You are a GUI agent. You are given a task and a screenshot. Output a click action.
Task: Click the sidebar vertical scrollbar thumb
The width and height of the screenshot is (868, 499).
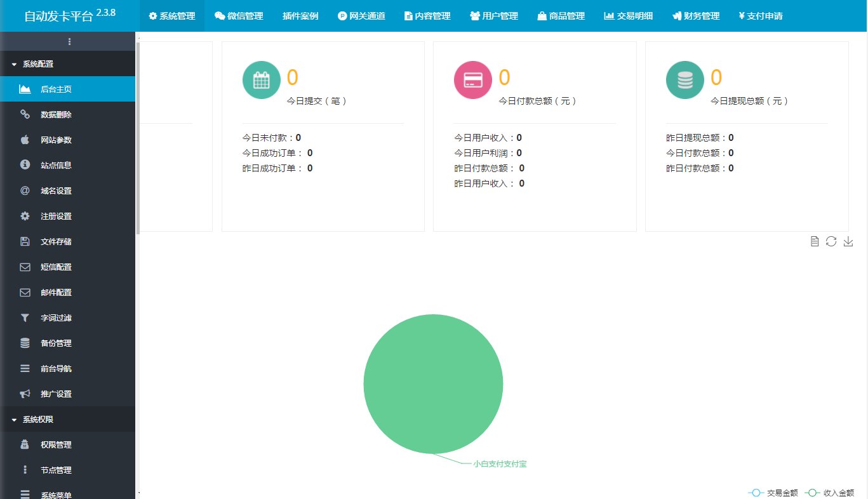pos(138,137)
